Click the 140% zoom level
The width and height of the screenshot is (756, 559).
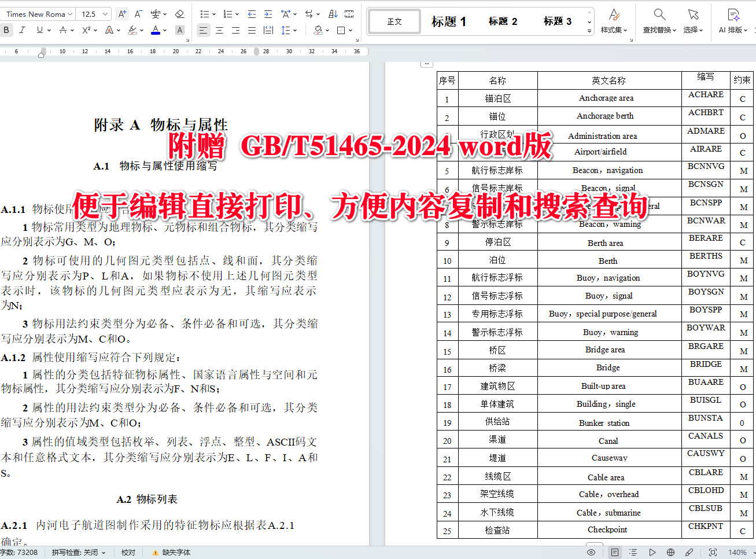[x=737, y=552]
